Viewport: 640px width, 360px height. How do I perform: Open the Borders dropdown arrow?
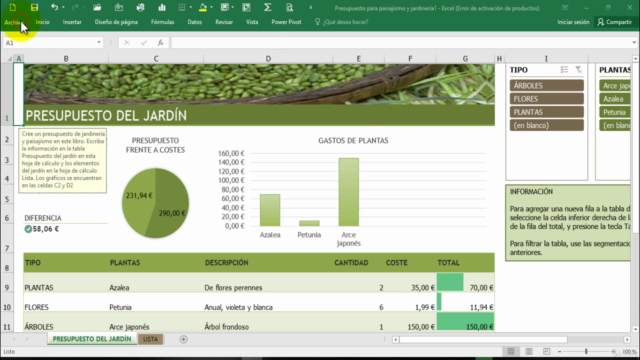pyautogui.click(x=191, y=7)
